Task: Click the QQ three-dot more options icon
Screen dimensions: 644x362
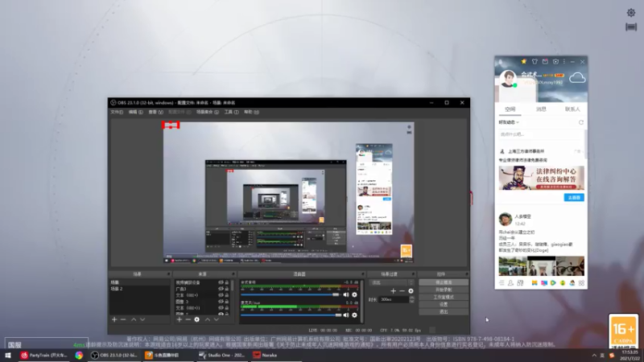Action: coord(564,62)
